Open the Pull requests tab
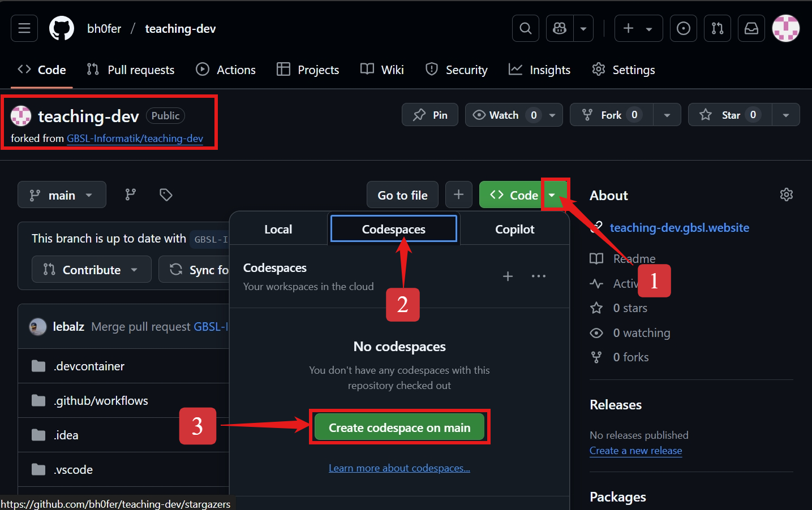The image size is (812, 510). pyautogui.click(x=131, y=70)
